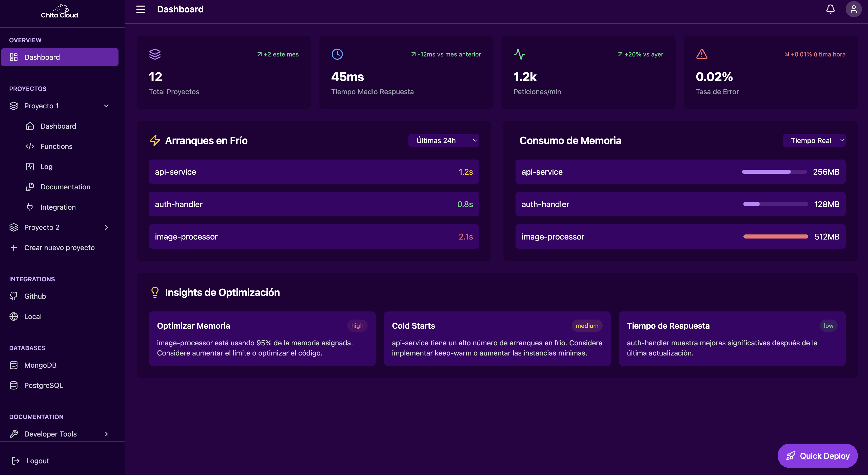This screenshot has height=475, width=868.
Task: Click the Chita Cloud logo
Action: coord(60,11)
